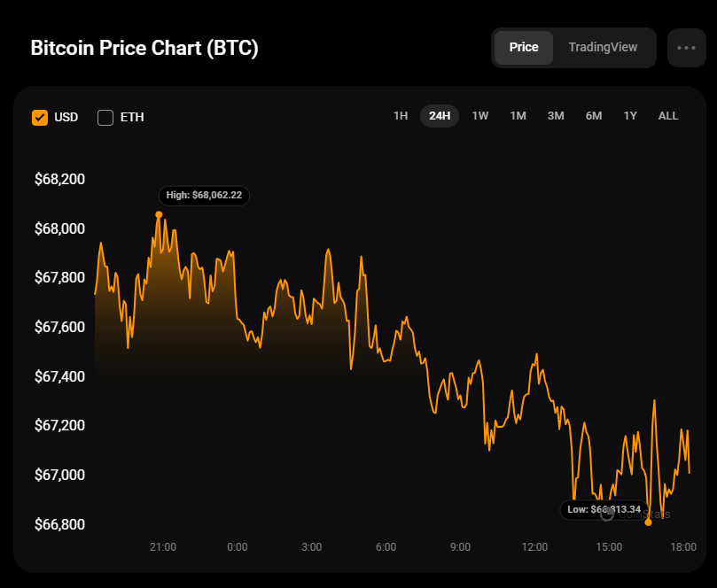Viewport: 717px width, 588px height.
Task: Click the Low price marker dot
Action: [x=648, y=522]
